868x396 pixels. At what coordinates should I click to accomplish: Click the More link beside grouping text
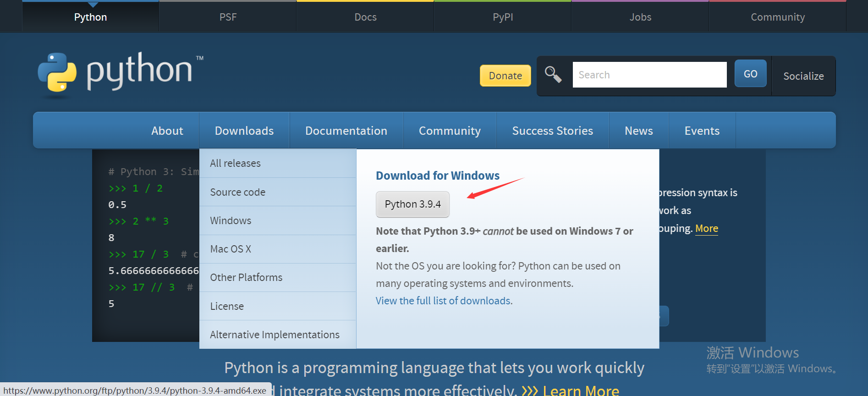tap(706, 228)
